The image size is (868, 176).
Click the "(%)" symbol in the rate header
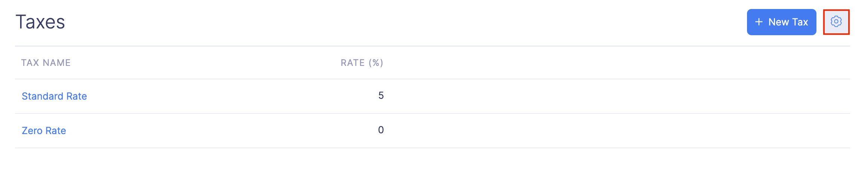click(x=376, y=63)
